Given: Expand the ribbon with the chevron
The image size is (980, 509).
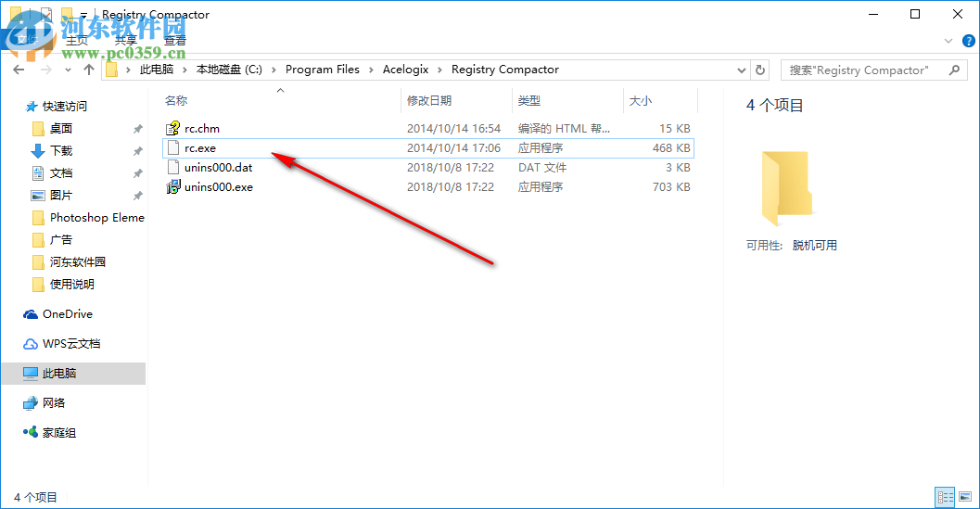Looking at the screenshot, I should 948,42.
